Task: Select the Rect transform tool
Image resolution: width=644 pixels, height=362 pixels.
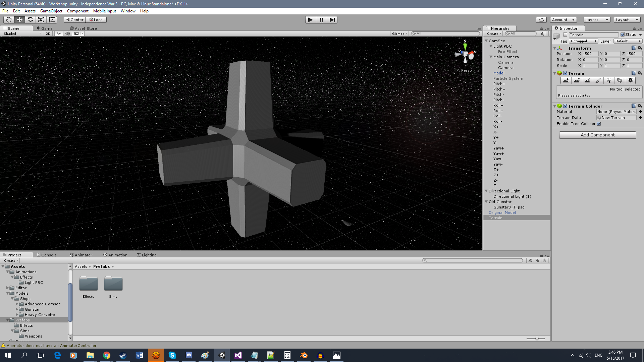Action: [x=52, y=20]
